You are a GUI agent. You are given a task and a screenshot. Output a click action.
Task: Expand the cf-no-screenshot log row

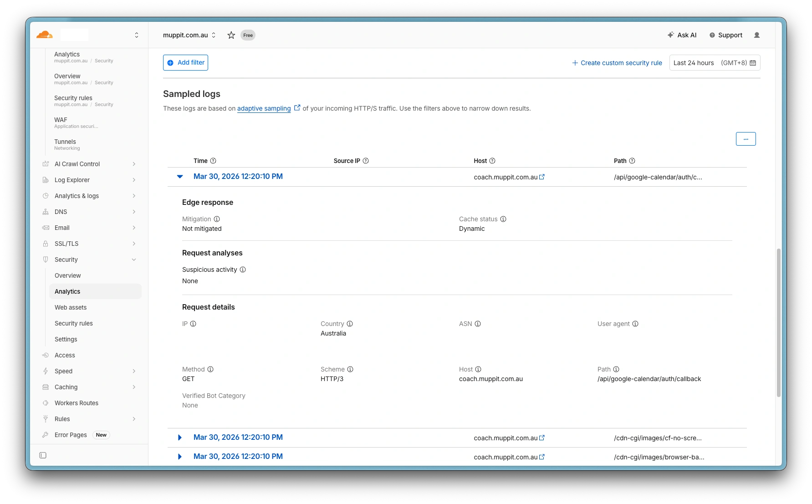click(180, 438)
